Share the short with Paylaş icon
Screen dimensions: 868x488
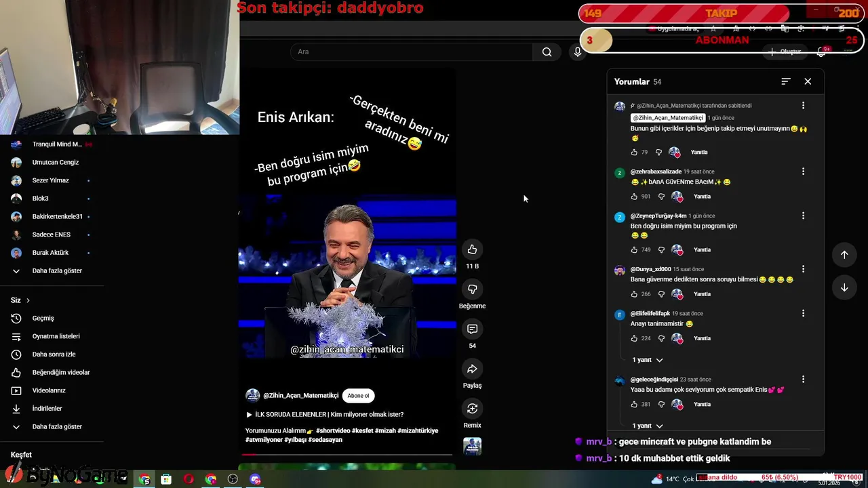[472, 369]
